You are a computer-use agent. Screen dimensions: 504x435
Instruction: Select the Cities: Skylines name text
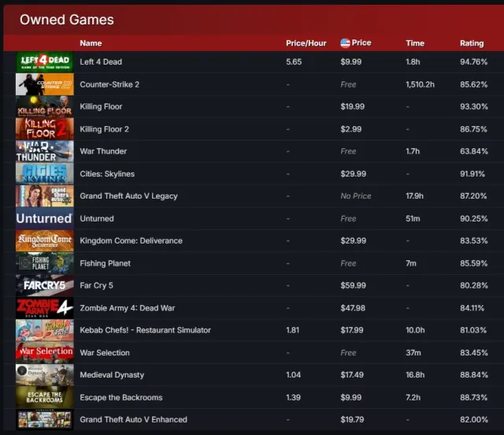pyautogui.click(x=107, y=173)
